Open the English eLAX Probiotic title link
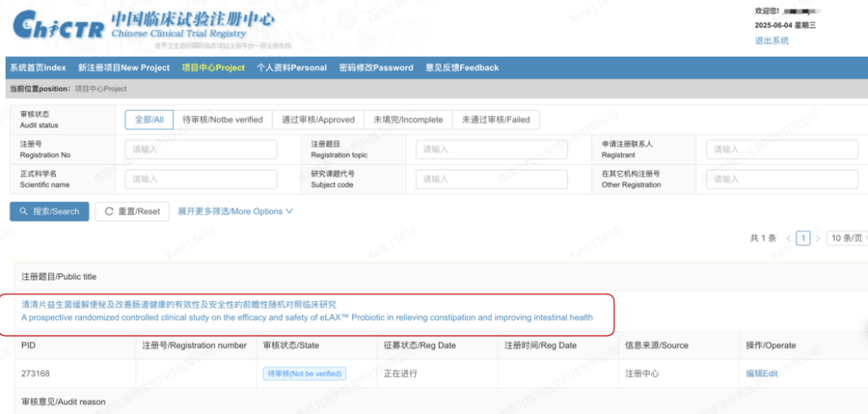The width and height of the screenshot is (868, 414). click(x=306, y=318)
